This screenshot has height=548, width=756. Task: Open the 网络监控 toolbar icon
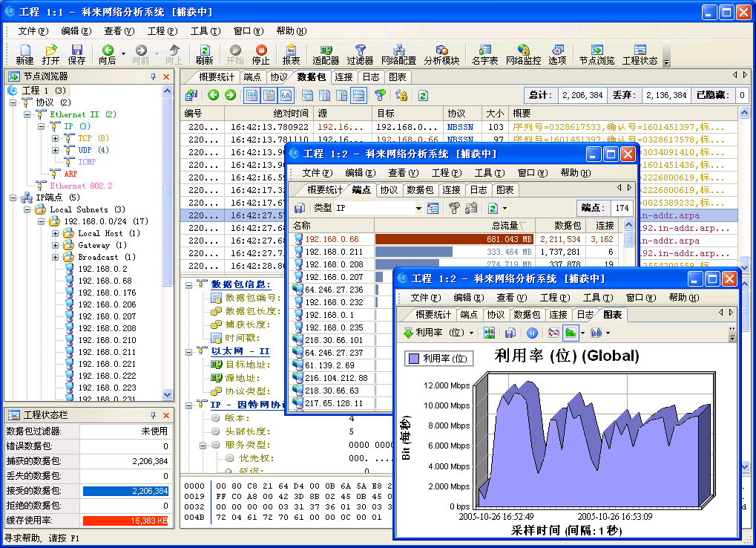[524, 54]
